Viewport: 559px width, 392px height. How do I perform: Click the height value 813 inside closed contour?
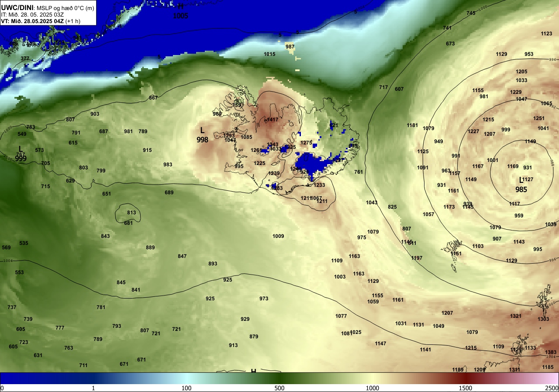(x=131, y=213)
